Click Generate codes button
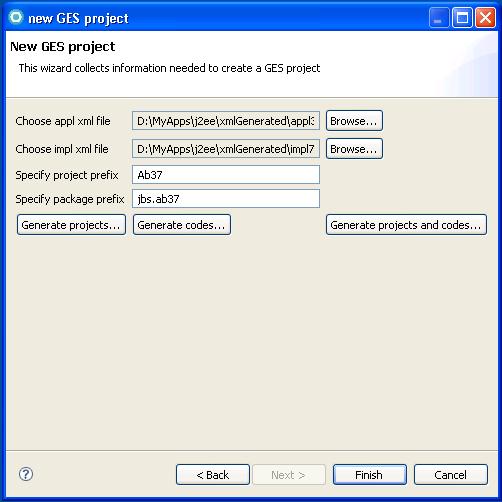The height and width of the screenshot is (502, 502). coord(182,225)
